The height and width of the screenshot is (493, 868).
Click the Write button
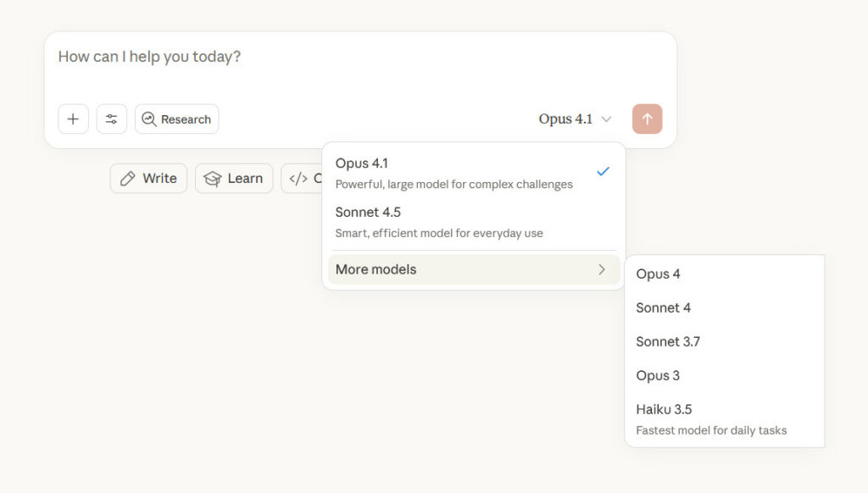coord(148,178)
